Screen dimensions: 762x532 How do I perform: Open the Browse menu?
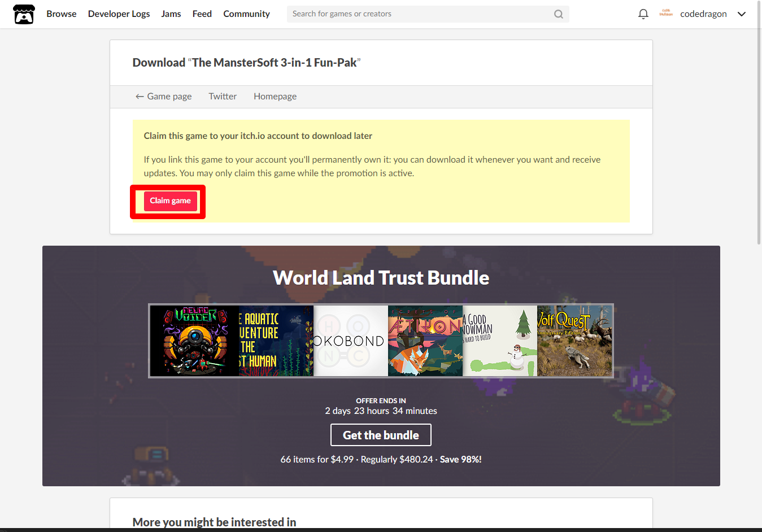[62, 14]
